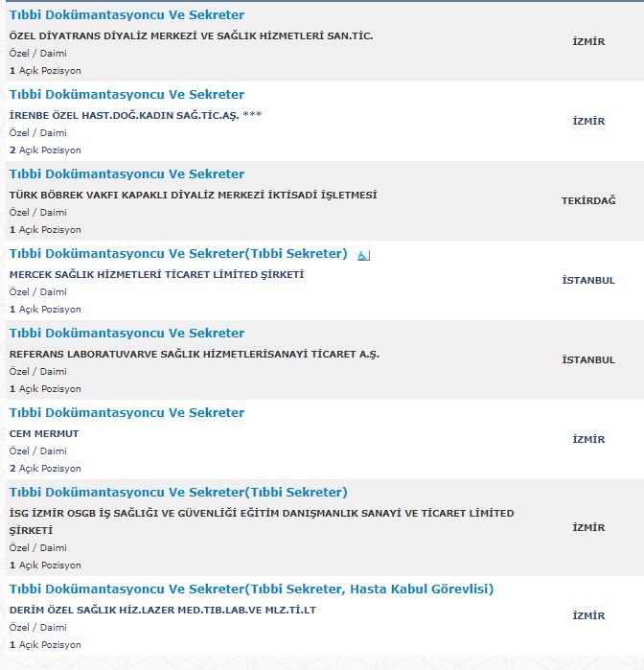The height and width of the screenshot is (670, 644).
Task: Click the company name ÖZEL DİYATRANS DİYALİZ MERKEZİ
Action: pyautogui.click(x=191, y=35)
